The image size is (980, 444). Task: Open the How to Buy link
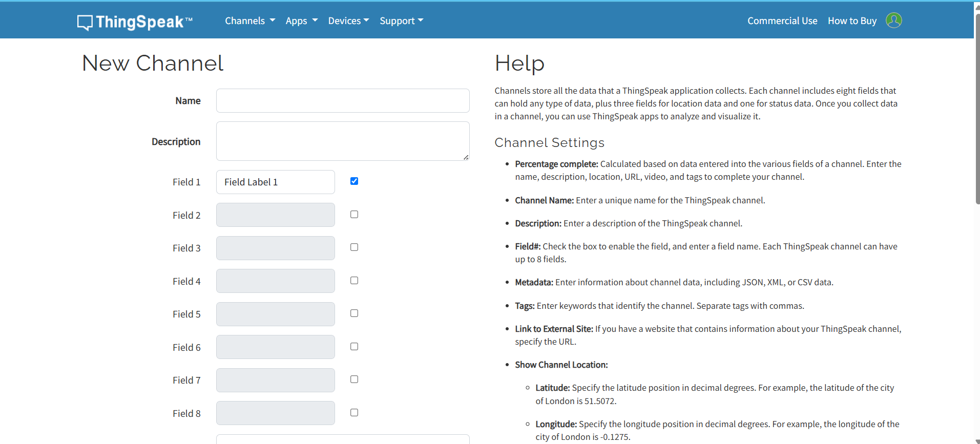point(852,21)
